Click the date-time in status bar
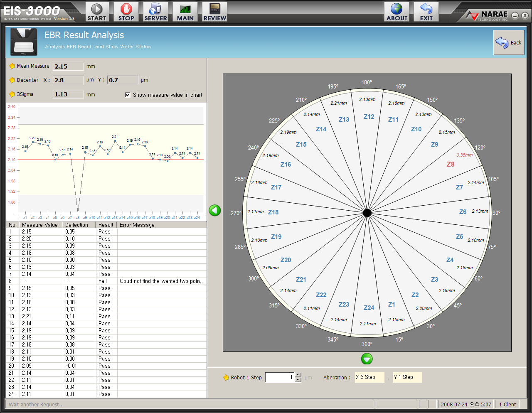Screen dimensions: 532x413 [x=465, y=404]
